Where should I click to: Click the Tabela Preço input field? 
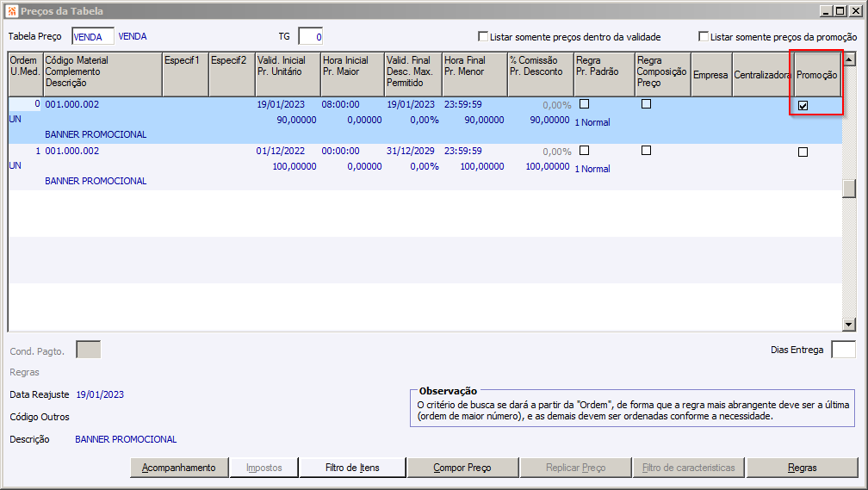[93, 36]
